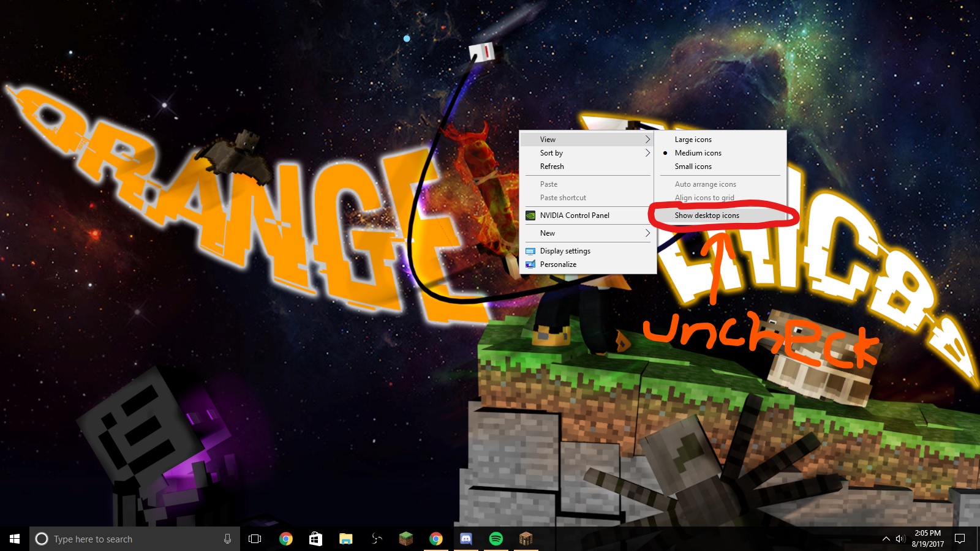Image resolution: width=980 pixels, height=551 pixels.
Task: Select Large icons view
Action: 720,140
